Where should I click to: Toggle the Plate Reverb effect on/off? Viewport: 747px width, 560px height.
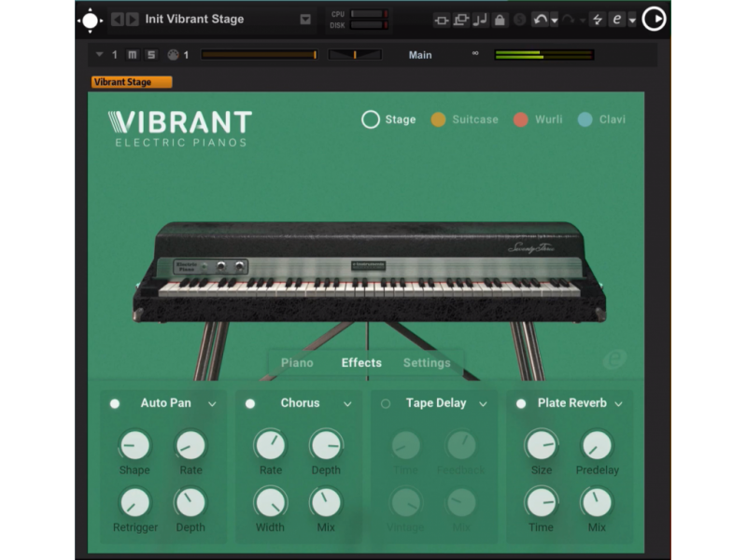click(521, 404)
